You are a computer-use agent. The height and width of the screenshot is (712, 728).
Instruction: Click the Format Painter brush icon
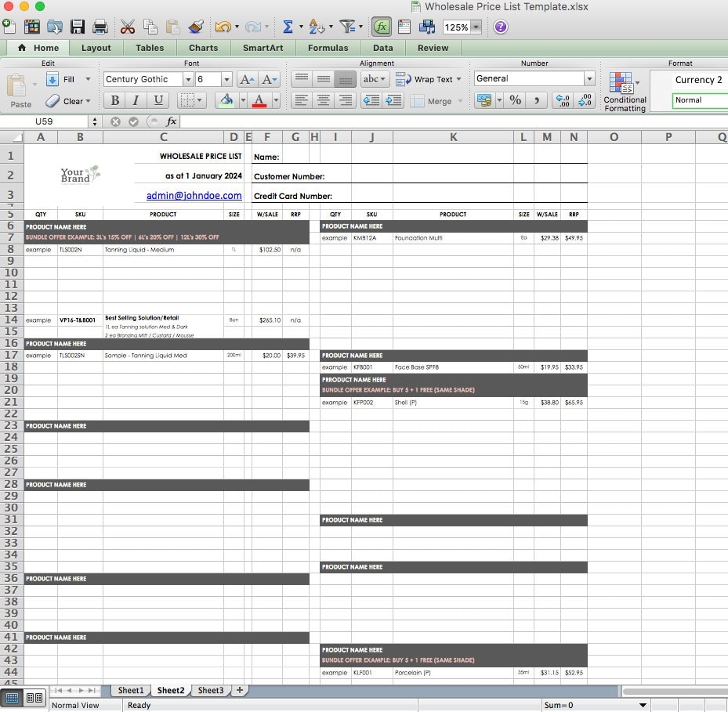(196, 27)
